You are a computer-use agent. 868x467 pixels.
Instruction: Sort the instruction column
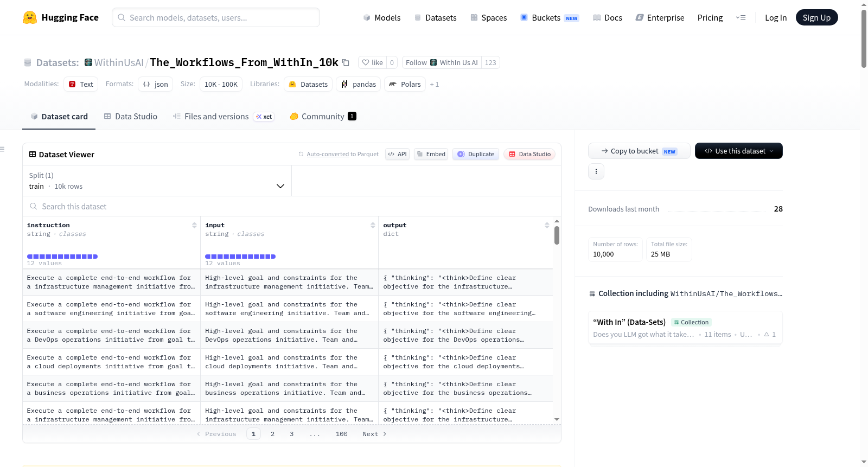194,225
